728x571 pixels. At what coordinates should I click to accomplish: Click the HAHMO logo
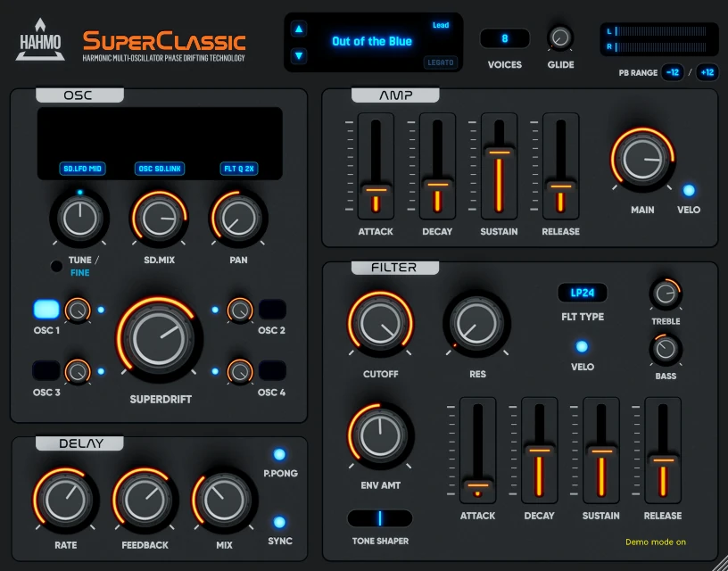pyautogui.click(x=40, y=40)
